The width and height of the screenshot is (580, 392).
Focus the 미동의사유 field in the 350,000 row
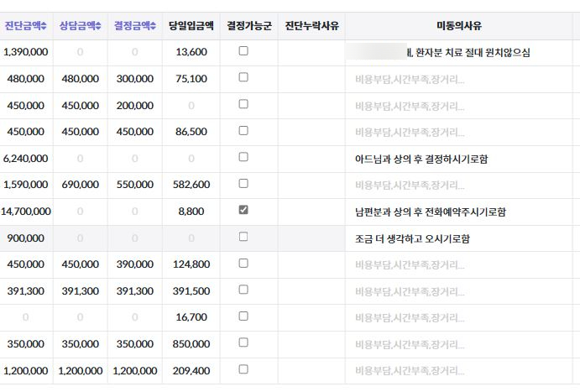[459, 344]
